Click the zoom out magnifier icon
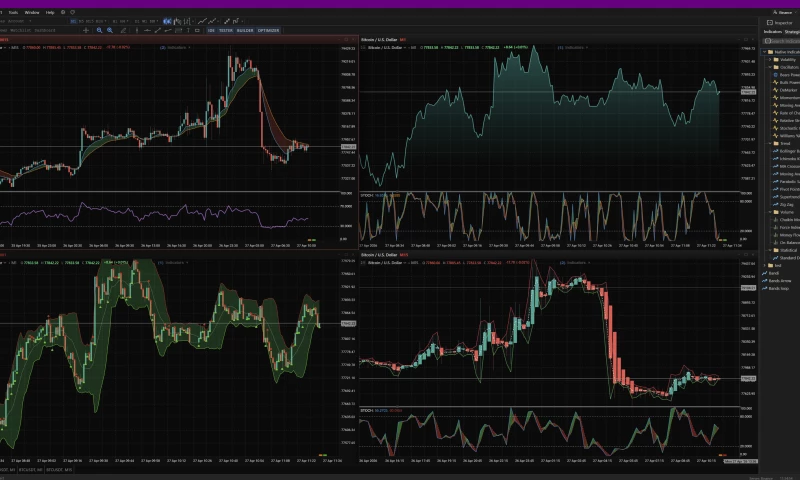800x480 pixels. coord(99,31)
